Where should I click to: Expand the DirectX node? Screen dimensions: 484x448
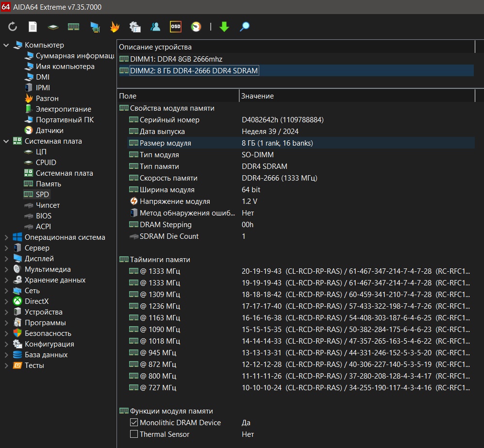(6, 301)
